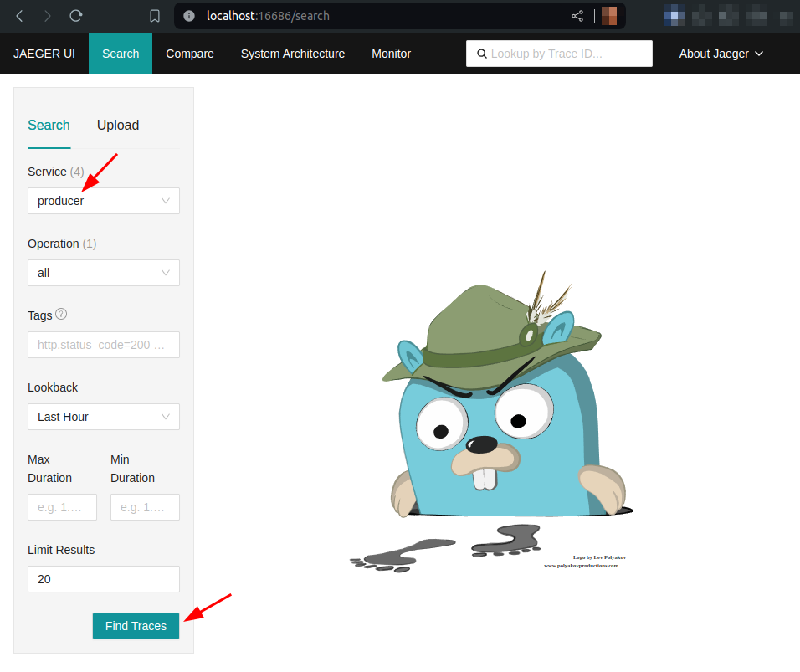Switch to the Search tab in sidebar

pyautogui.click(x=49, y=125)
